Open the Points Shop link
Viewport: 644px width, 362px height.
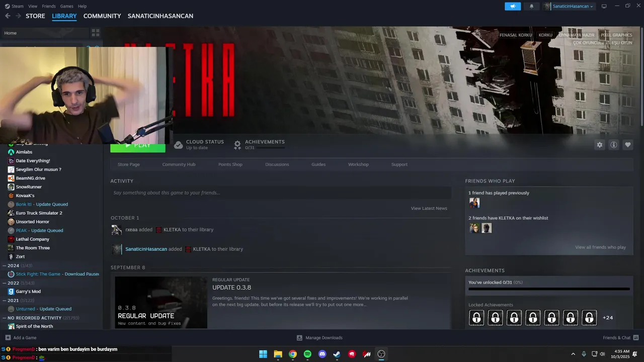click(x=230, y=164)
